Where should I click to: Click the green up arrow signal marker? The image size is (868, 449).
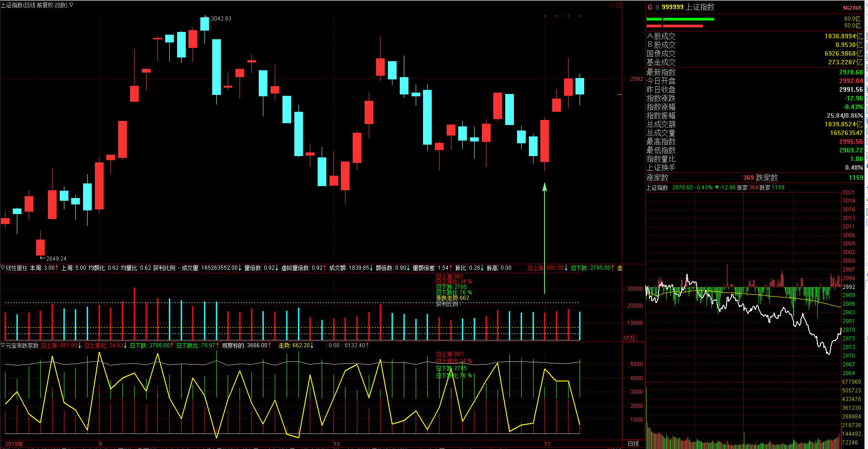pyautogui.click(x=544, y=187)
